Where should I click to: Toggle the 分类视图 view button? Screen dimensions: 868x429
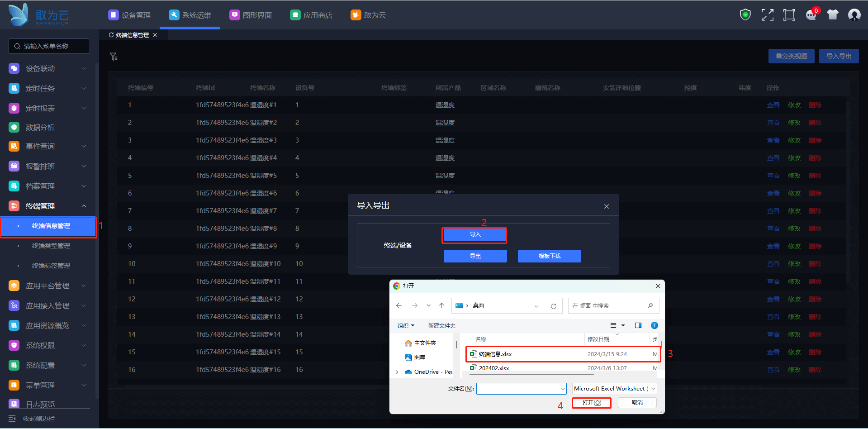(x=791, y=56)
